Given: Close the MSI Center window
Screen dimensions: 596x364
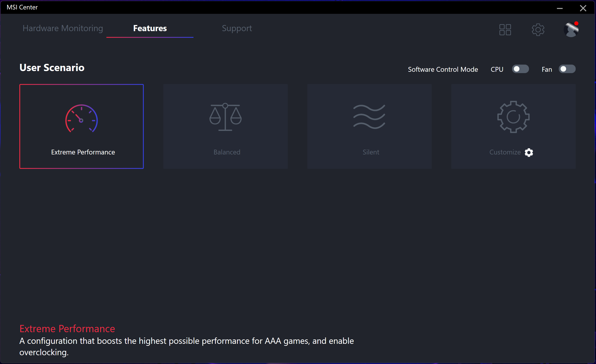Looking at the screenshot, I should pos(583,8).
